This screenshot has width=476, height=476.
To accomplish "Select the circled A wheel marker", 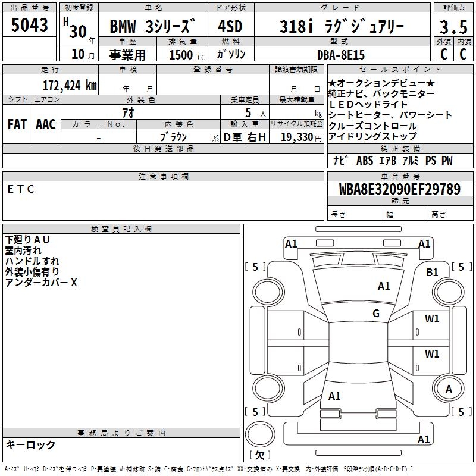I will point(449,389).
